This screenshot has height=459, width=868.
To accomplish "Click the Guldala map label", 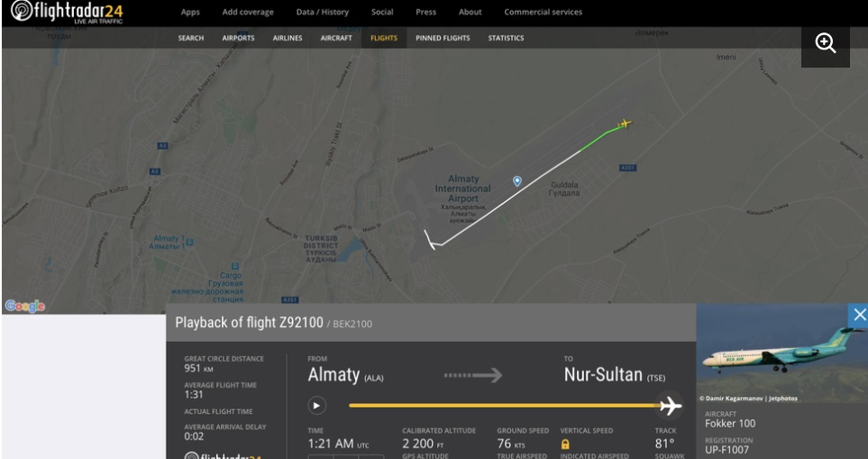I will point(564,188).
